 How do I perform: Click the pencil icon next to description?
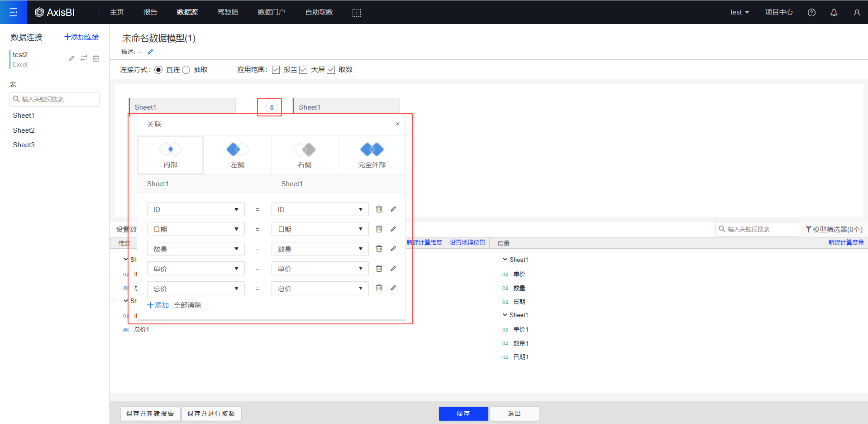[150, 52]
